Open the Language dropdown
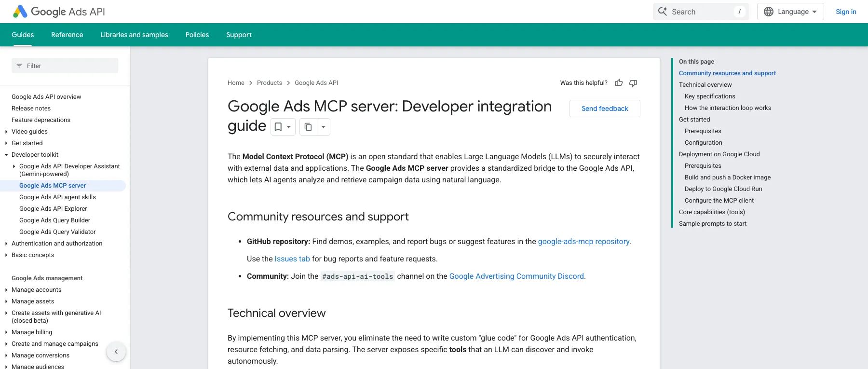The width and height of the screenshot is (868, 369). click(x=790, y=12)
